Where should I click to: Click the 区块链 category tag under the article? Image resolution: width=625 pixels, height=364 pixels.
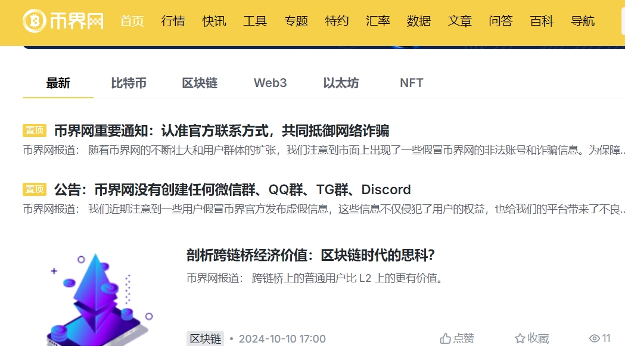(205, 338)
